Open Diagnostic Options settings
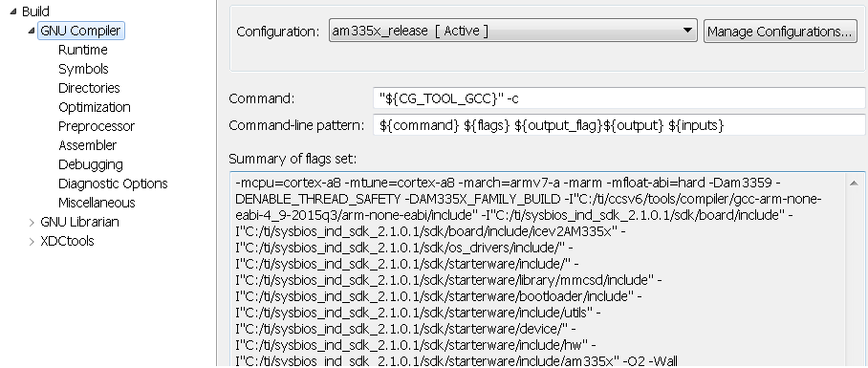Image resolution: width=868 pixels, height=368 pixels. tap(113, 184)
